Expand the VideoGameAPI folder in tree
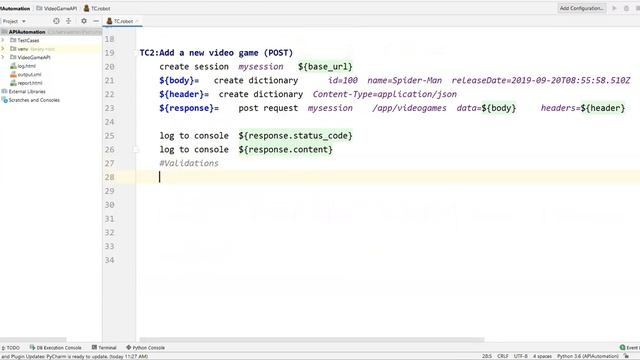 pyautogui.click(x=3, y=57)
